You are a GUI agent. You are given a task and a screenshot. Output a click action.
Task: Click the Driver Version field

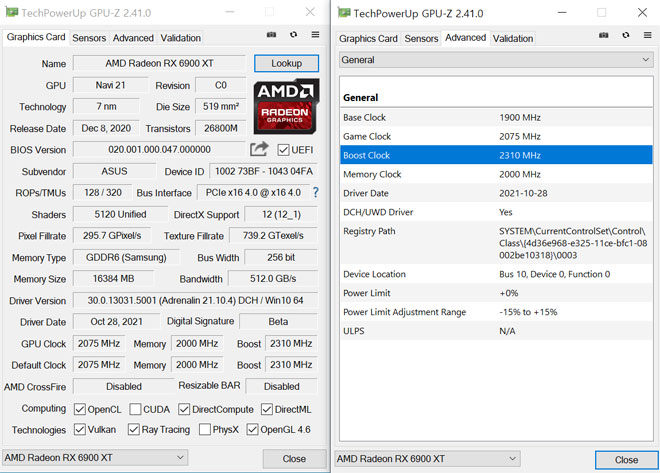click(x=195, y=300)
